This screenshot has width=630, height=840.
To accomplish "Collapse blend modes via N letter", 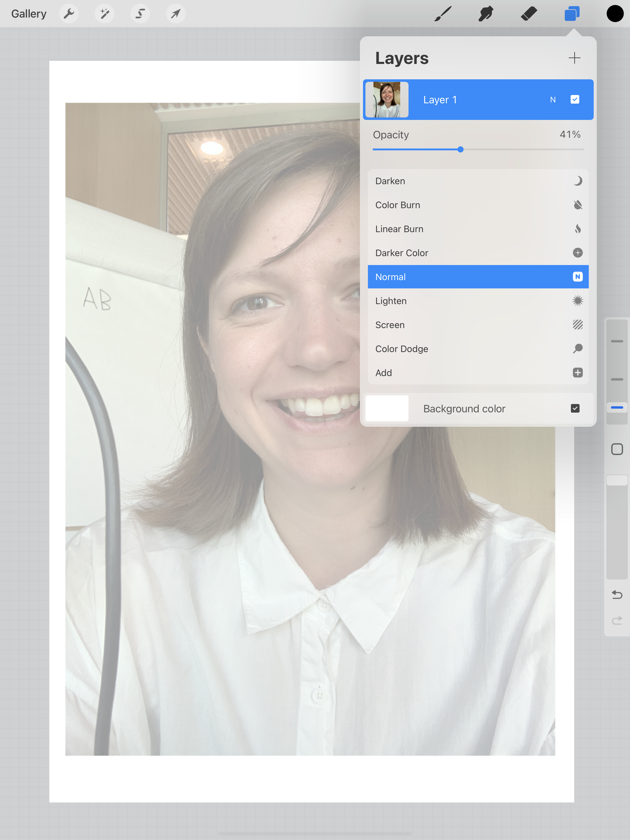I will coord(553,100).
